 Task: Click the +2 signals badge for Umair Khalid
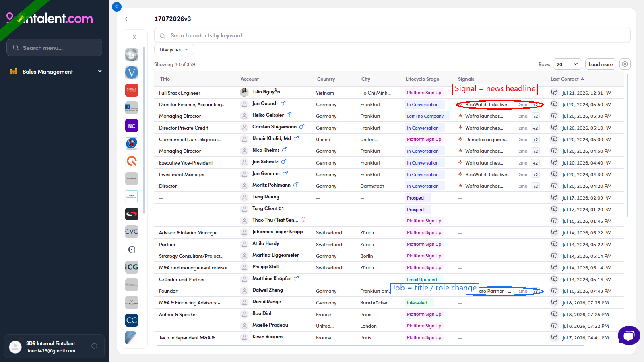(x=535, y=140)
